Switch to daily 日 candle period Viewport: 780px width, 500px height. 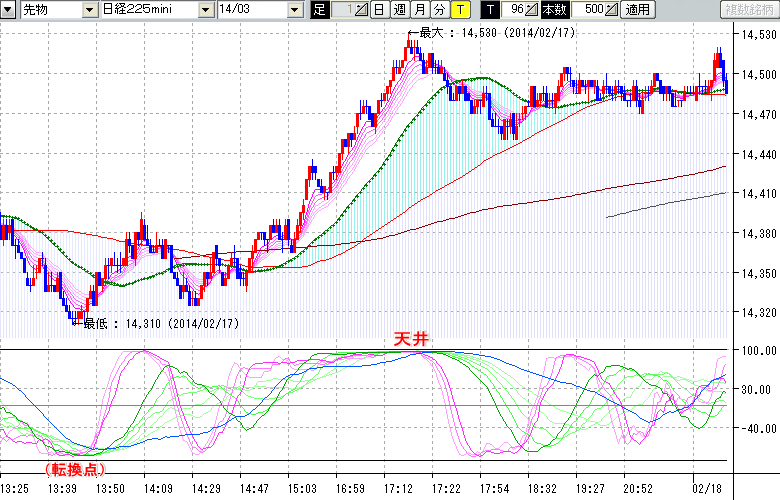(379, 9)
